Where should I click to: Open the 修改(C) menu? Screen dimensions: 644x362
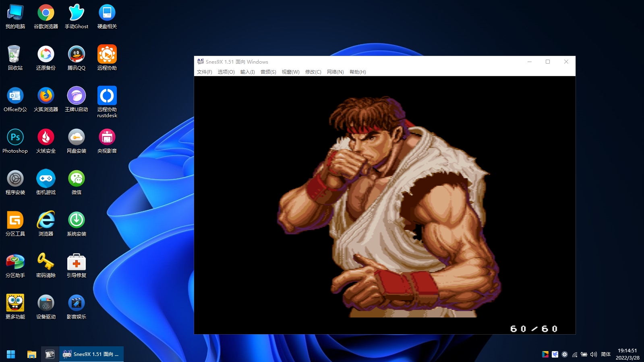pos(313,72)
